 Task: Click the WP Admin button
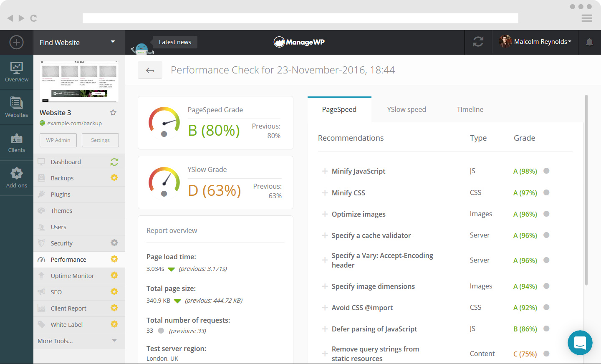(58, 140)
